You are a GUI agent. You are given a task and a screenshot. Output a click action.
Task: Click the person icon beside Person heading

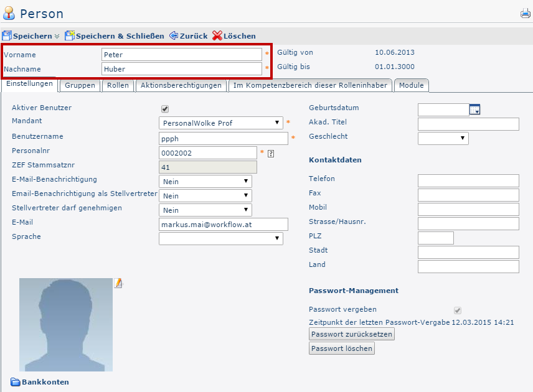tap(9, 13)
